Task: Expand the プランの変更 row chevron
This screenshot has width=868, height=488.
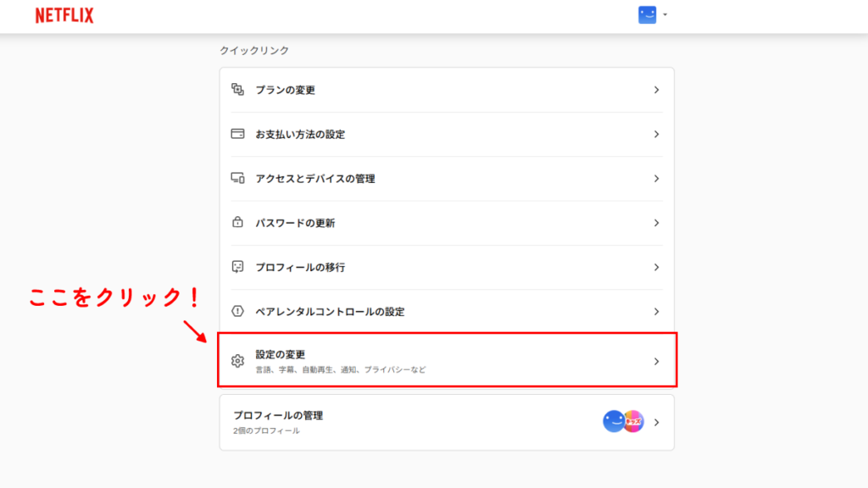Action: [x=657, y=90]
